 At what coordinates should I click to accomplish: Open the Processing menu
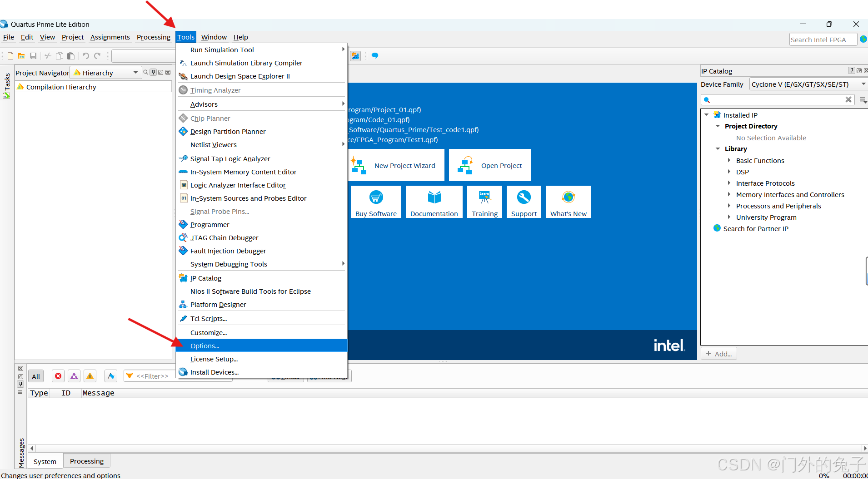point(154,37)
